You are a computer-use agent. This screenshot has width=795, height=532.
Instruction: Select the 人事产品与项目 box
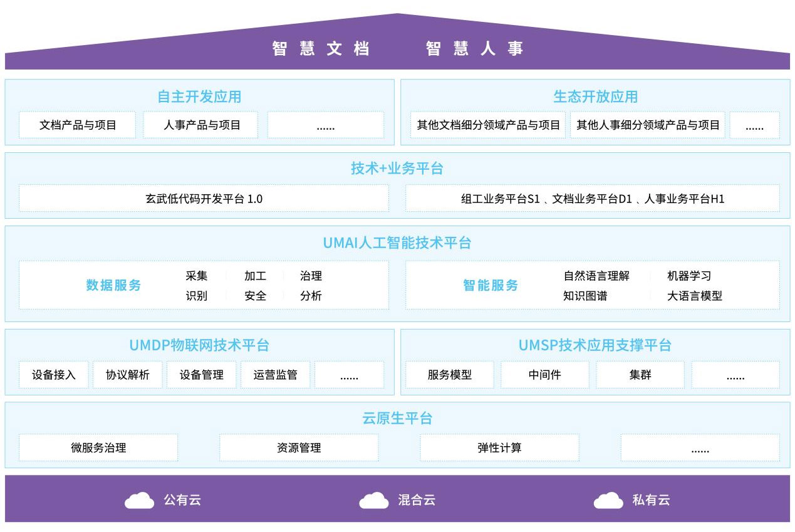click(x=202, y=125)
